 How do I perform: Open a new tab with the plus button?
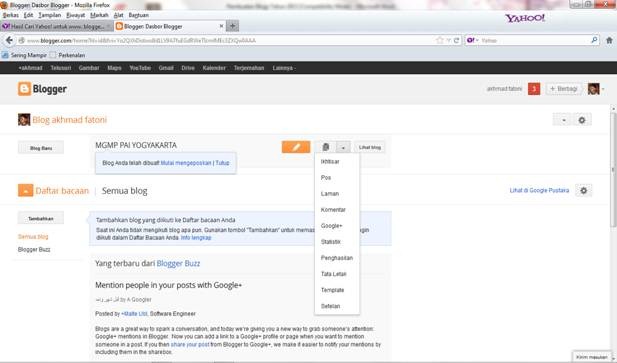pyautogui.click(x=233, y=26)
